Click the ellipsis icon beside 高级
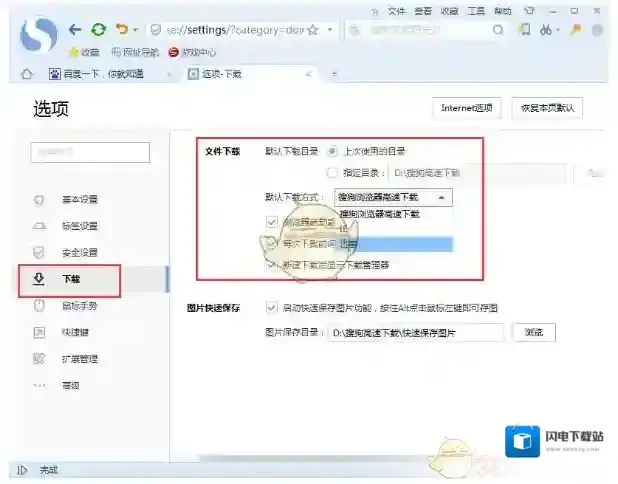This screenshot has height=484, width=618. [39, 385]
